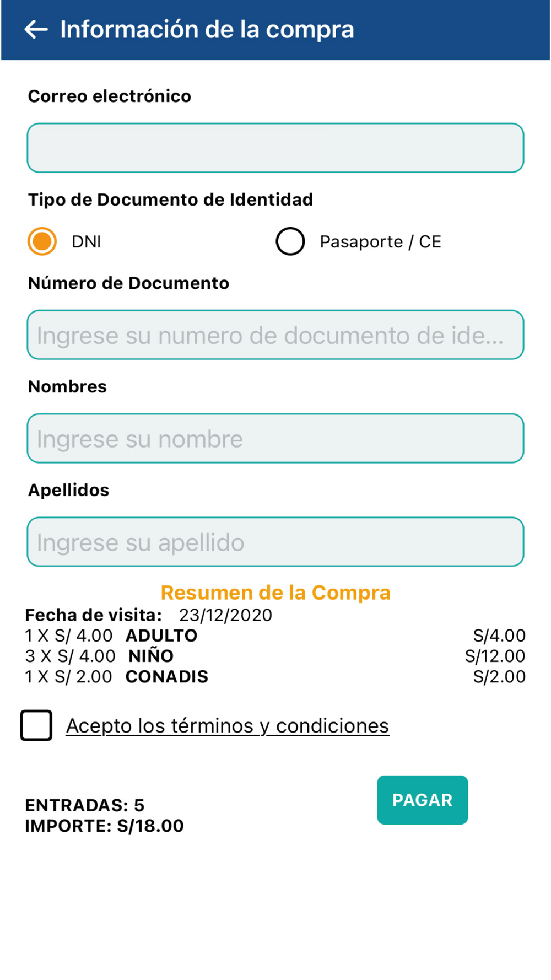Tap the DNI label text
This screenshot has height=980, width=551.
pyautogui.click(x=87, y=242)
